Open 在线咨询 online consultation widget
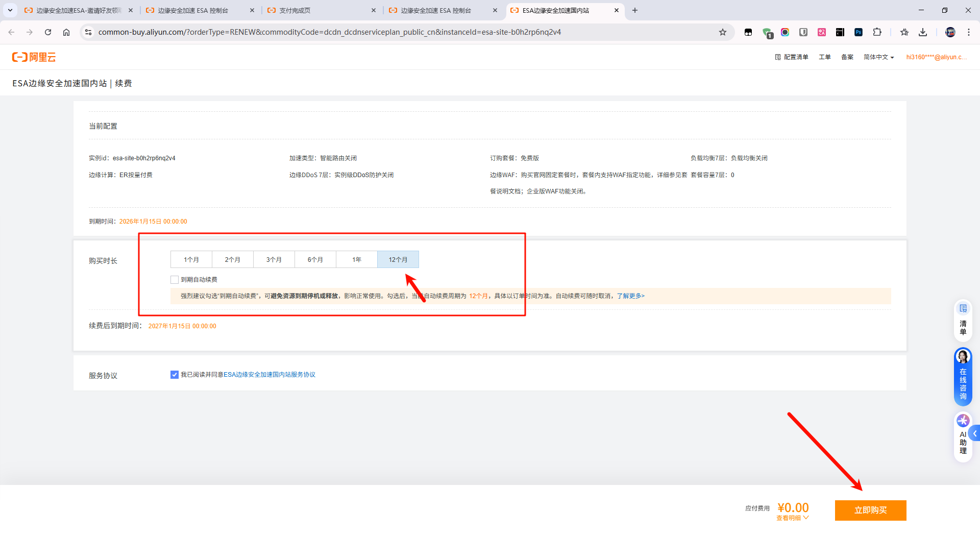This screenshot has width=980, height=536. pyautogui.click(x=963, y=377)
